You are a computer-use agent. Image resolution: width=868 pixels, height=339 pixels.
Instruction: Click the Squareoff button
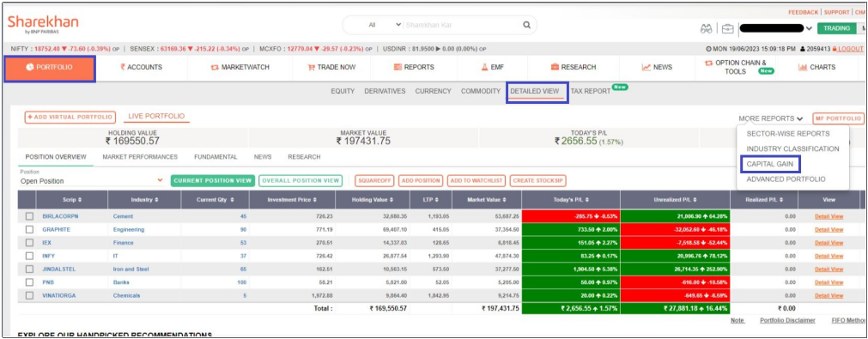click(374, 181)
